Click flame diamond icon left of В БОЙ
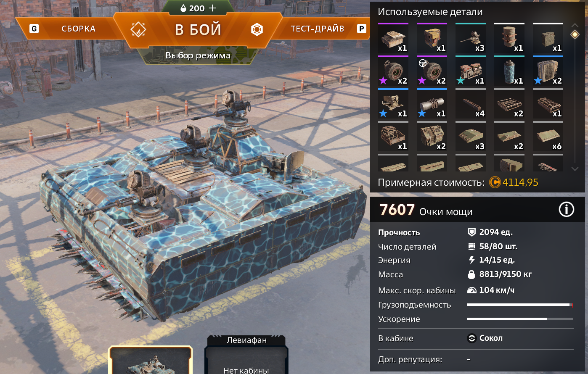 coord(138,29)
